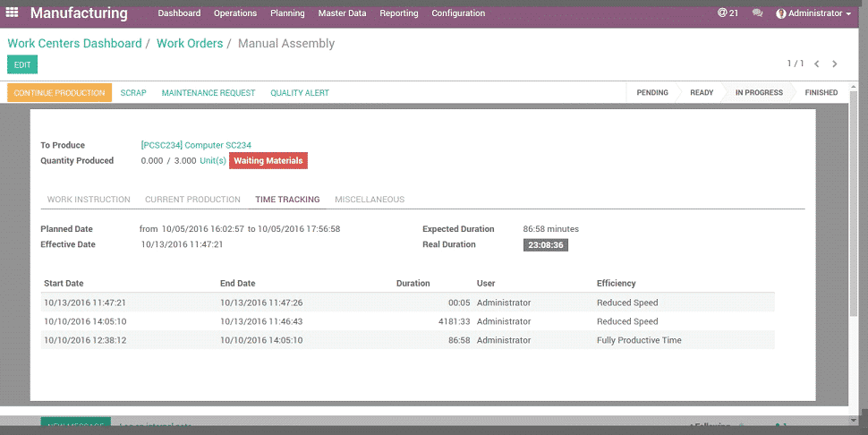This screenshot has height=435, width=868.
Task: Switch to the Work Instruction tab
Action: [89, 200]
